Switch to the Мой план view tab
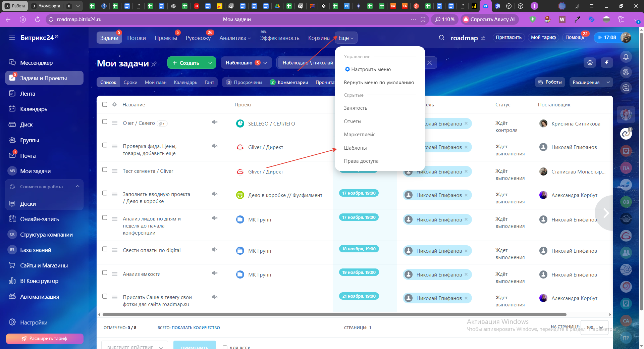 point(156,82)
